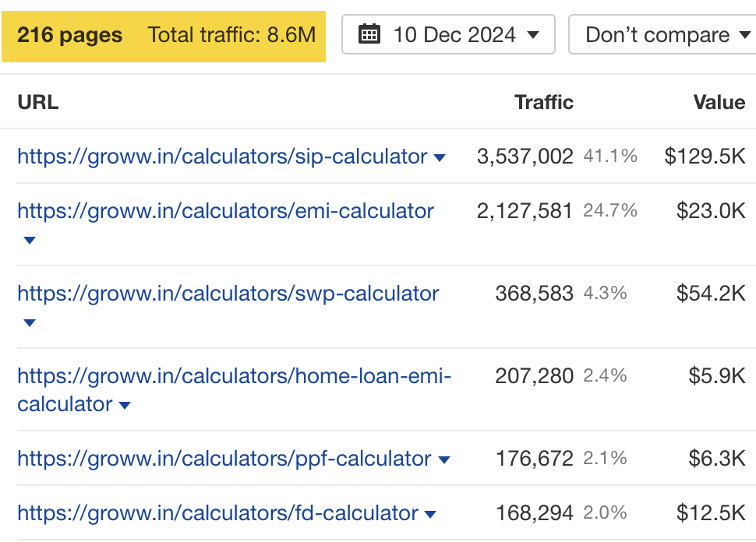Visit the emi-calculator URL link

225,211
